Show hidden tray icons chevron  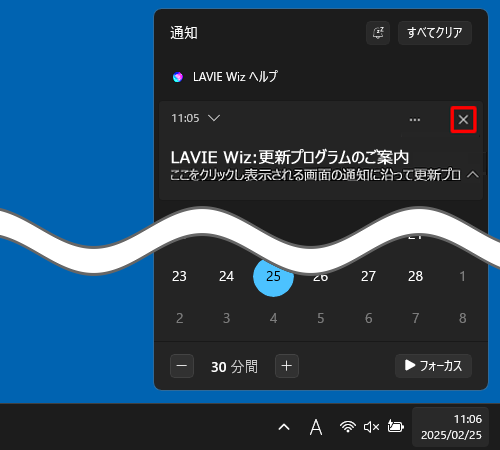pyautogui.click(x=284, y=427)
